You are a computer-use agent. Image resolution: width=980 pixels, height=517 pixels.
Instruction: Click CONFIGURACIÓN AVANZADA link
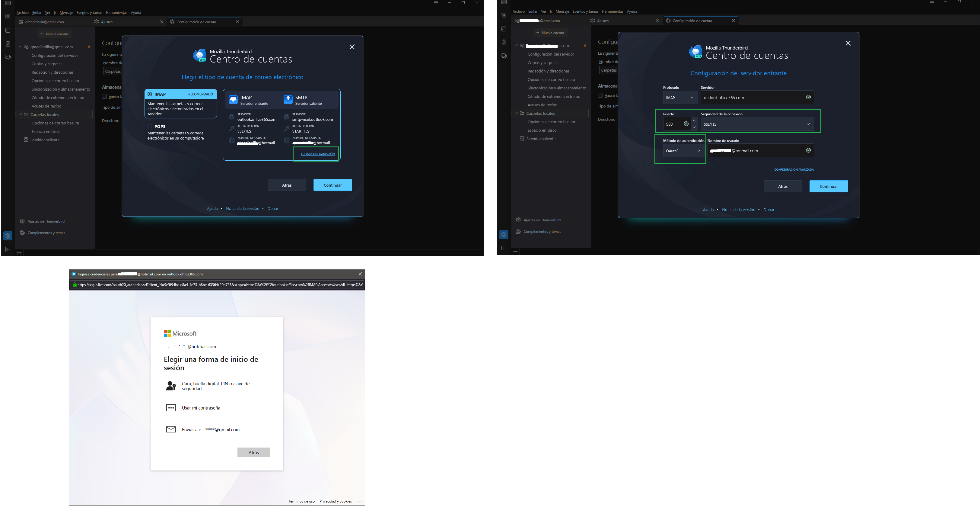[794, 169]
